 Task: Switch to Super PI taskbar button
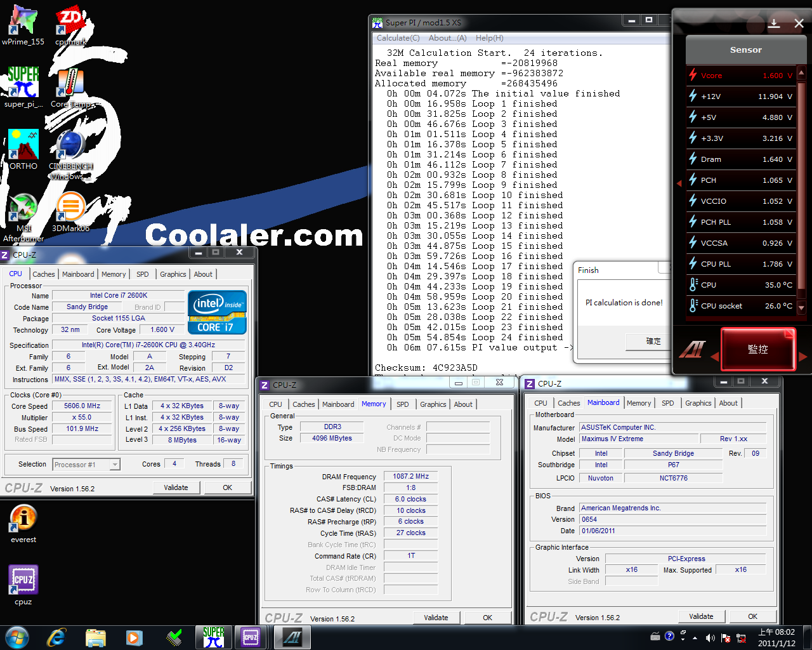pos(214,637)
